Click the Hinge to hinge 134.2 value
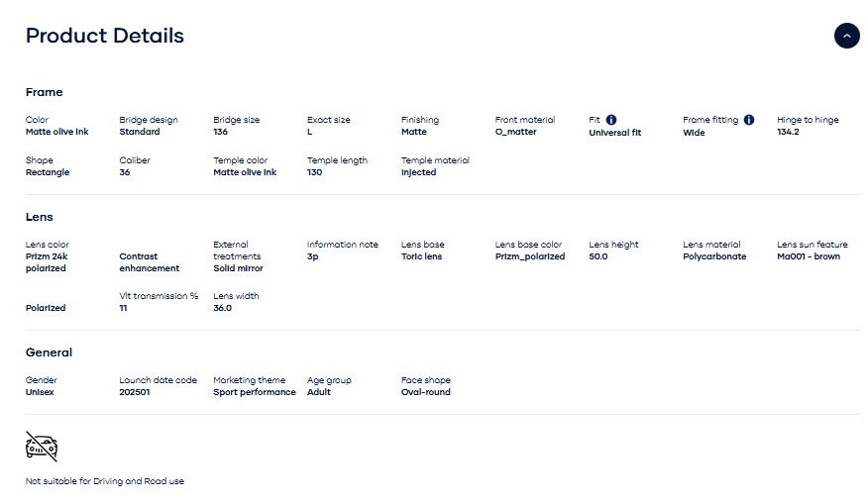868x504 pixels. [788, 132]
